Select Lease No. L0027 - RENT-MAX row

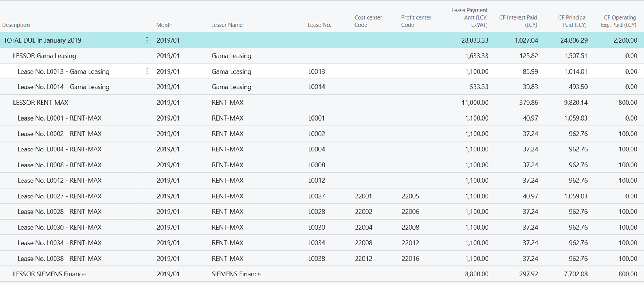pos(322,196)
